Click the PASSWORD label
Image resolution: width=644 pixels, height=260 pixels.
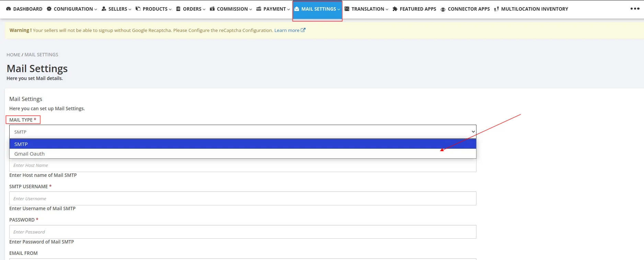(x=24, y=220)
